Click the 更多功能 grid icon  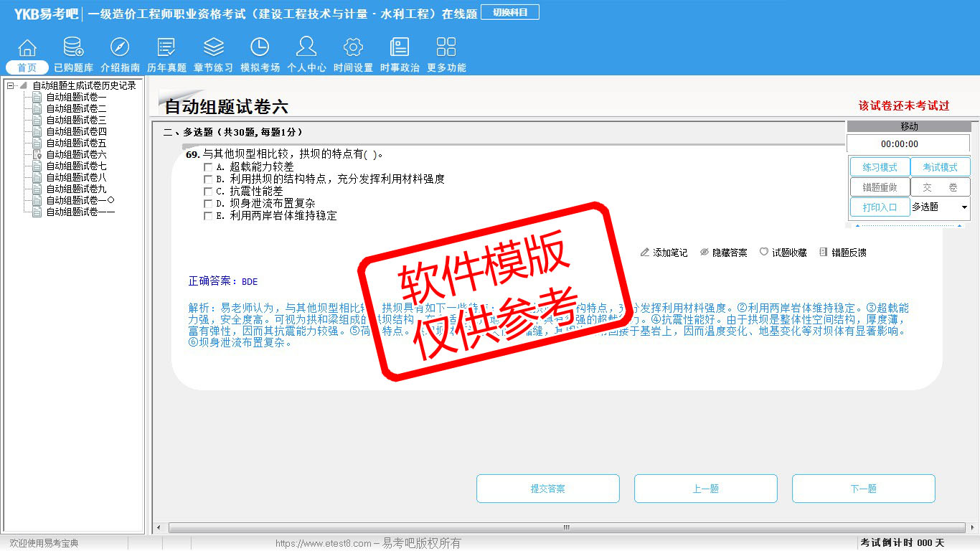tap(446, 48)
